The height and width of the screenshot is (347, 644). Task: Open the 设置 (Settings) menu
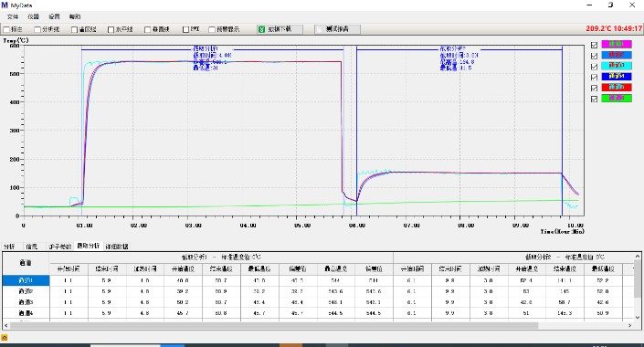click(54, 16)
